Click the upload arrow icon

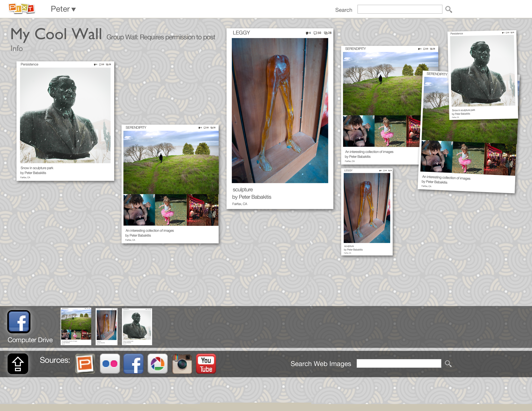click(x=18, y=364)
